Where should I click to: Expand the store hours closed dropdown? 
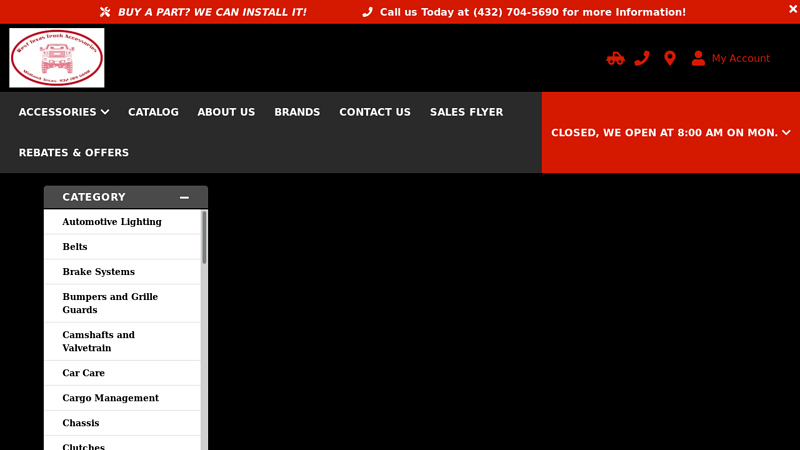(671, 133)
